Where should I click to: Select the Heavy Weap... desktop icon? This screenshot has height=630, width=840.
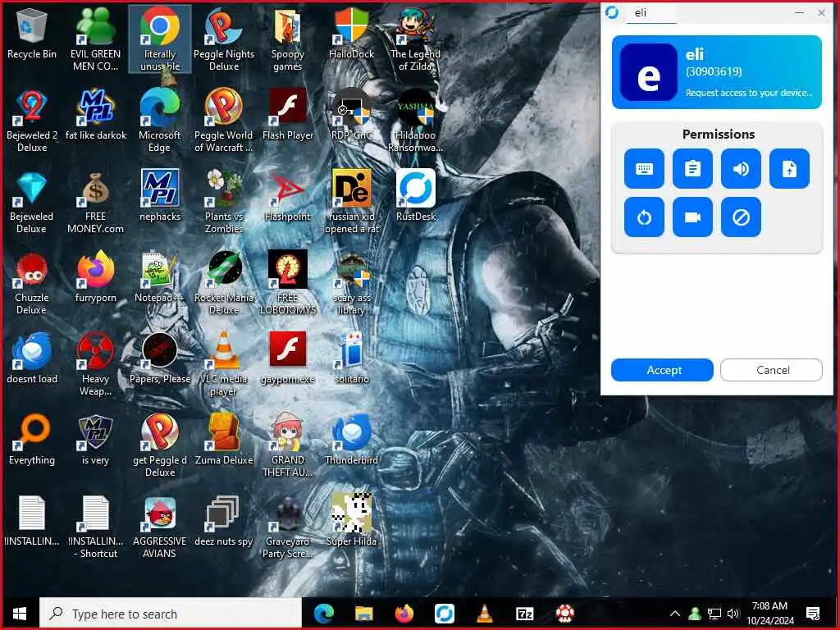[x=95, y=365]
